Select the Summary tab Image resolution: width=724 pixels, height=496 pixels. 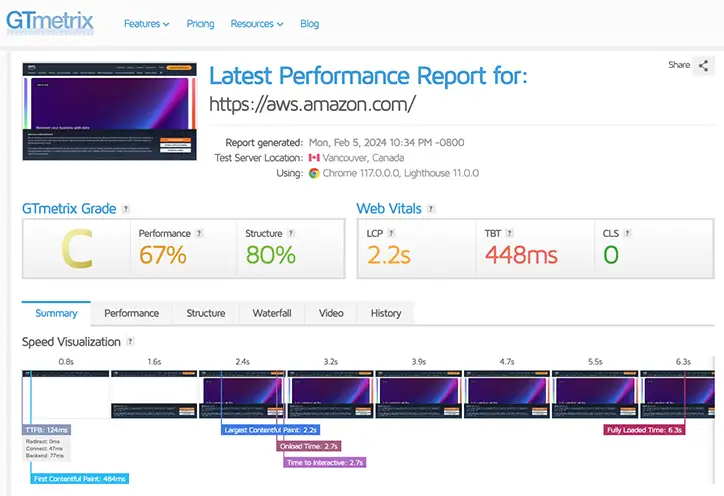(56, 313)
